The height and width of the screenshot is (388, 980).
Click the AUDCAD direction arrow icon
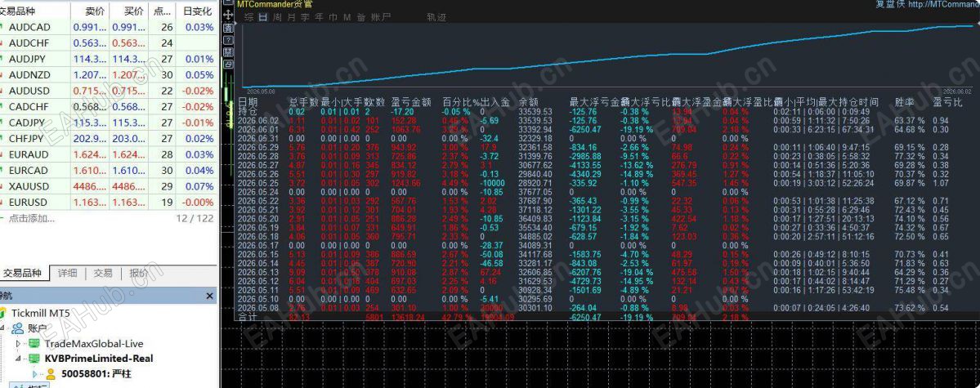[2, 28]
